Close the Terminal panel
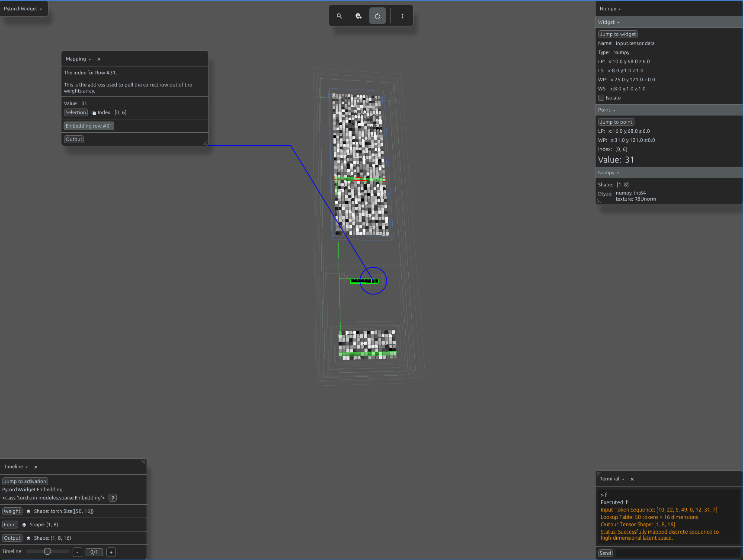The width and height of the screenshot is (743, 560). [x=632, y=479]
